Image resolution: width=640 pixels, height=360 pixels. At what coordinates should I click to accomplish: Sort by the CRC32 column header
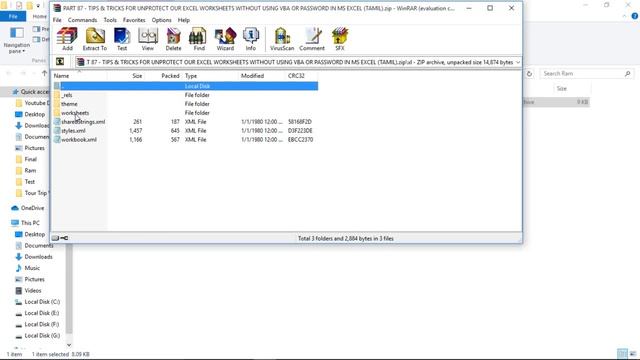tap(301, 76)
